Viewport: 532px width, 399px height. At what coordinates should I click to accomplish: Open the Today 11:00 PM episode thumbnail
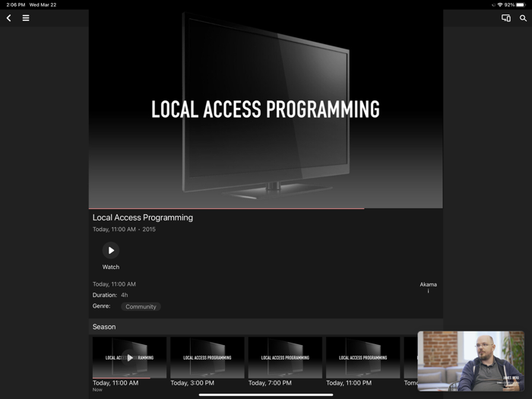(x=363, y=358)
